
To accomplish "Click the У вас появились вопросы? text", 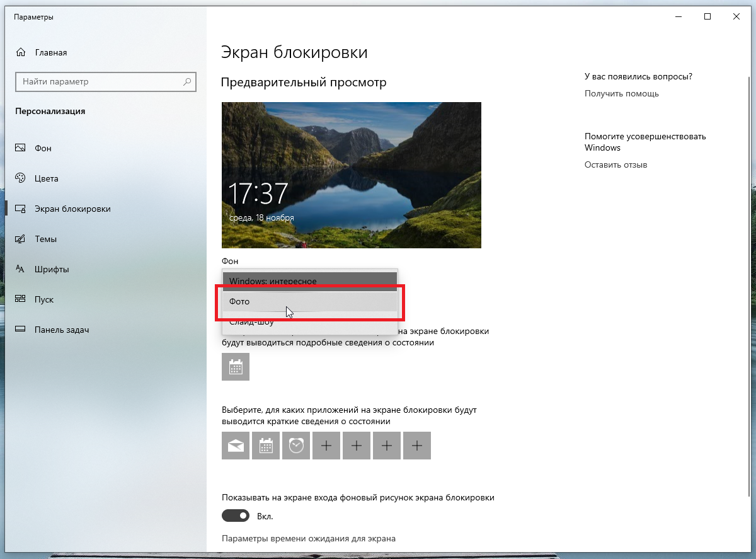I will (x=638, y=76).
